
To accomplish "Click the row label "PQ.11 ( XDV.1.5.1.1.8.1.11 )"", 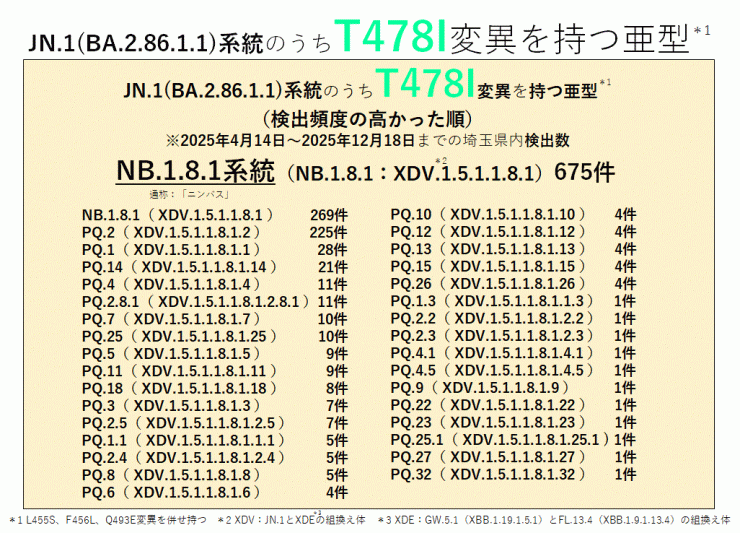I will (x=179, y=371).
